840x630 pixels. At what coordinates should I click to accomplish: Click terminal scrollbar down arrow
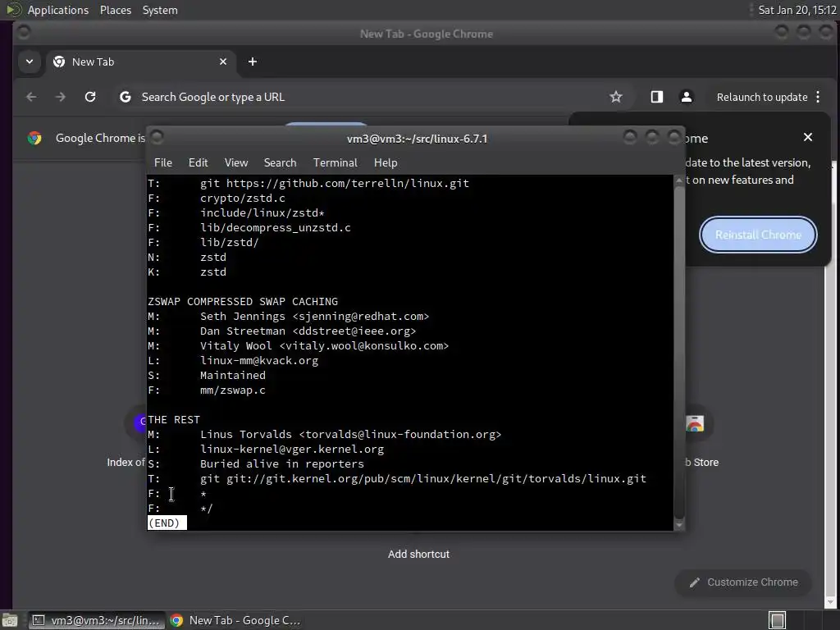(678, 526)
